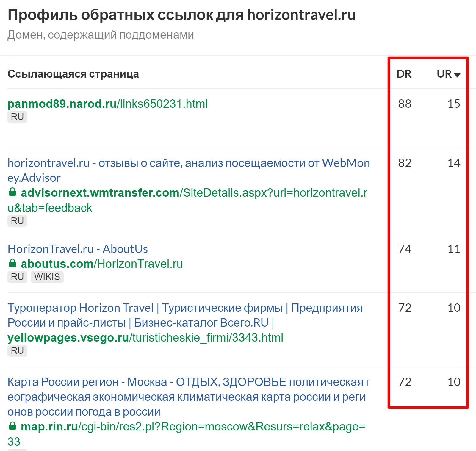Open the panmod89.narod.ru/links650231.html link
This screenshot has width=476, height=451.
point(107,104)
